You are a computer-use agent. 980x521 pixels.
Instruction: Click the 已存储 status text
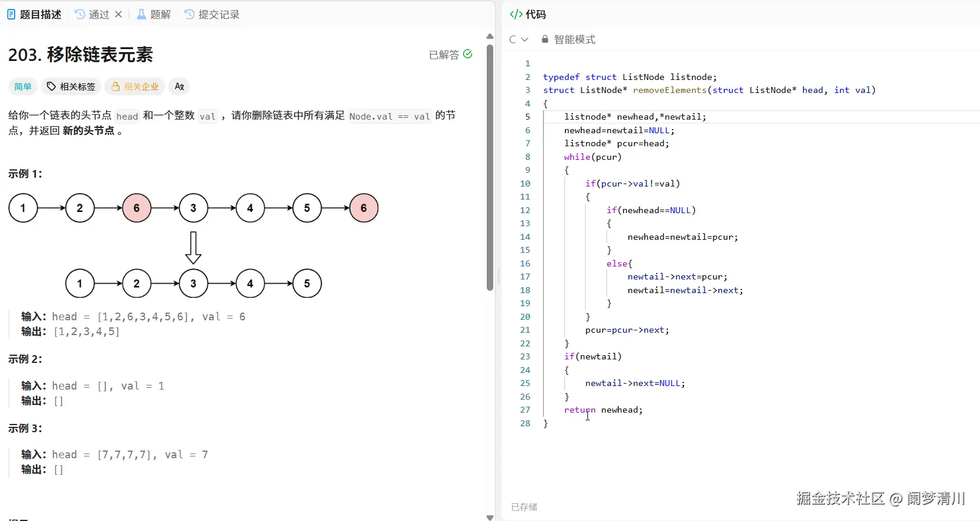(x=524, y=507)
